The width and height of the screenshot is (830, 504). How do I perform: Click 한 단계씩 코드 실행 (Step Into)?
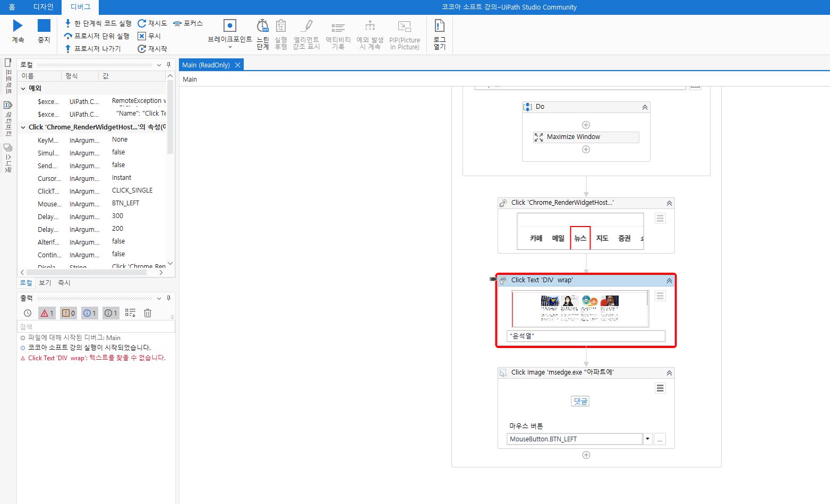[98, 23]
